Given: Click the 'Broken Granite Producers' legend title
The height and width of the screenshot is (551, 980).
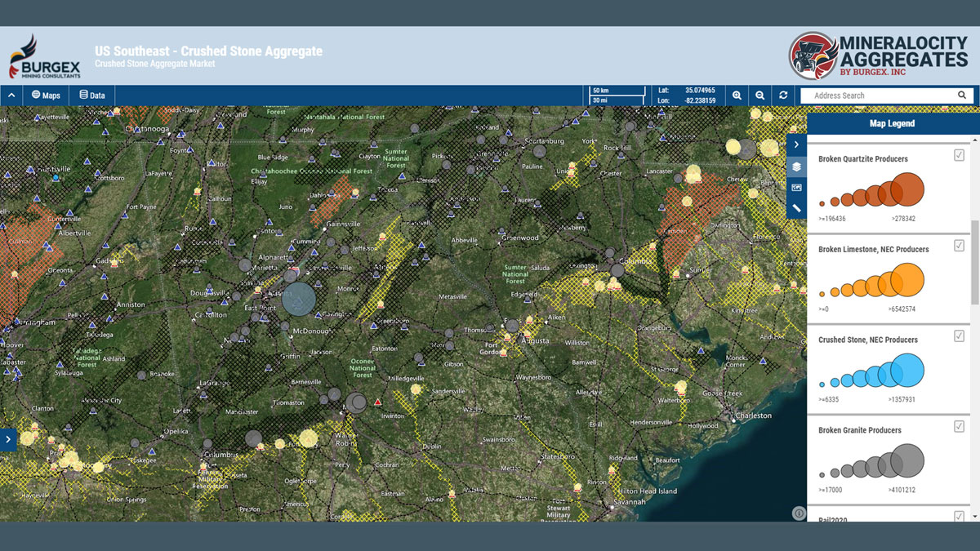Looking at the screenshot, I should 860,430.
